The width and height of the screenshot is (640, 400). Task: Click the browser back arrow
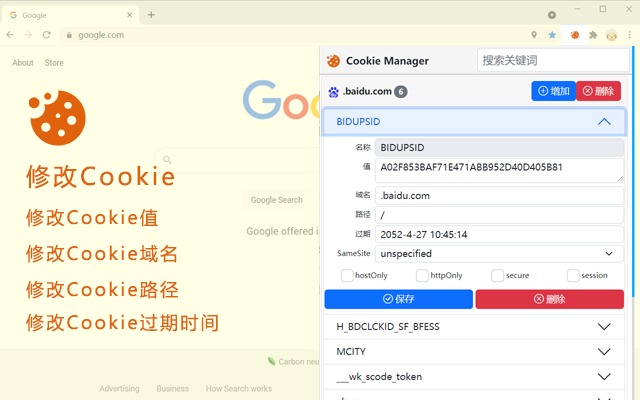[10, 35]
